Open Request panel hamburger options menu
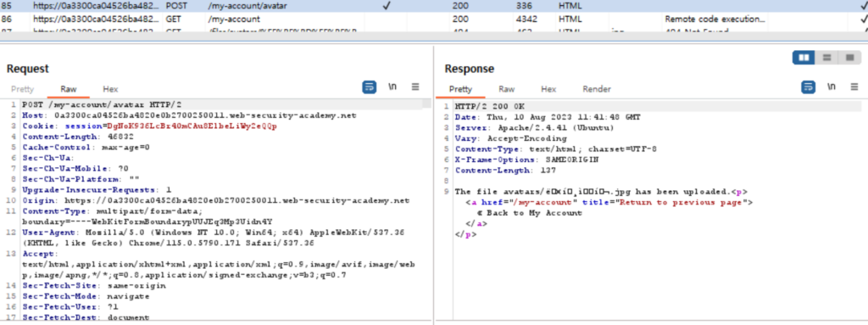This screenshot has width=868, height=325. pos(415,87)
